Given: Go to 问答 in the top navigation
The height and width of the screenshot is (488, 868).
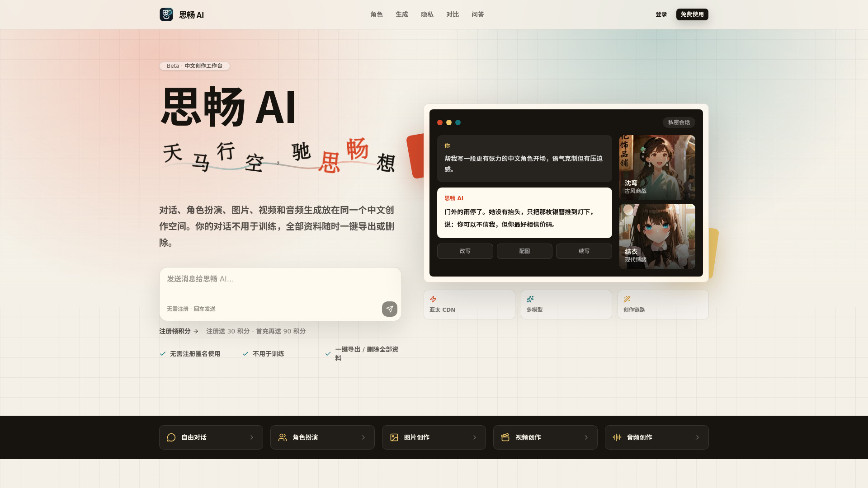Looking at the screenshot, I should pos(478,14).
